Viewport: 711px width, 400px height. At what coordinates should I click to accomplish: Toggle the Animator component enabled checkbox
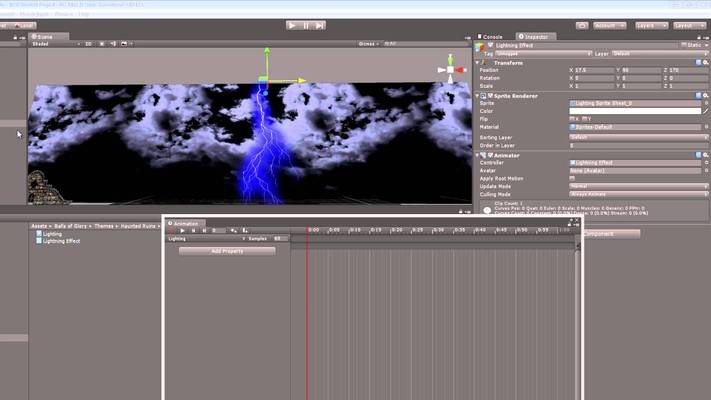coord(490,155)
